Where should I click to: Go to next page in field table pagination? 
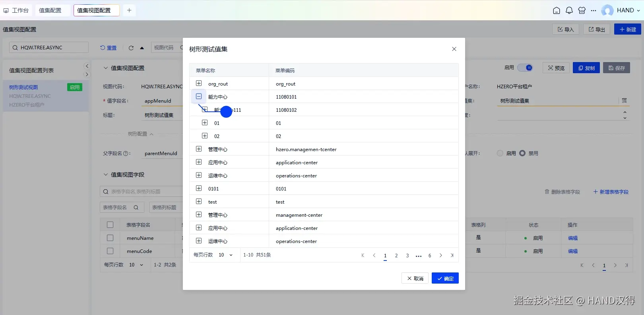(615, 265)
